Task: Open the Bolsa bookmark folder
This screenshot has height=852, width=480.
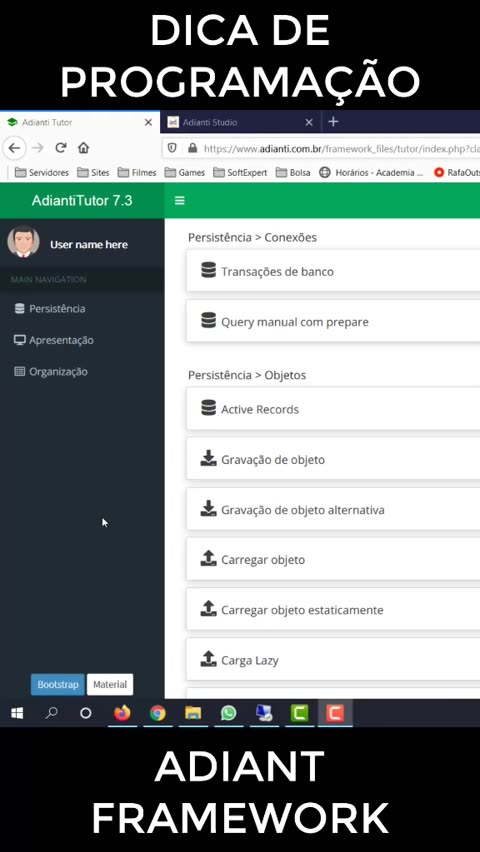Action: (x=293, y=173)
